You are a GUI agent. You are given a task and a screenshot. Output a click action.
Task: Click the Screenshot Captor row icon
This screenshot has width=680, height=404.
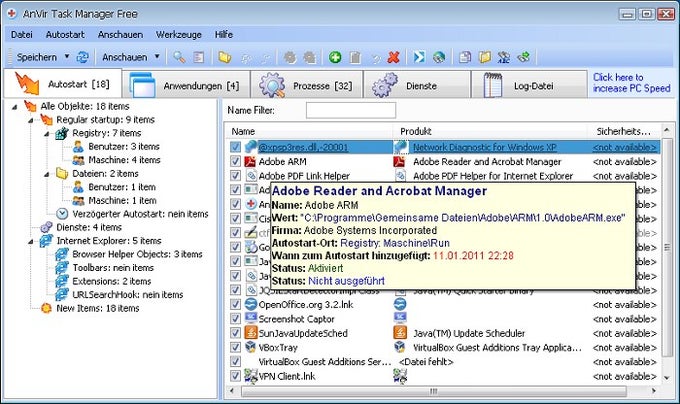tap(251, 319)
